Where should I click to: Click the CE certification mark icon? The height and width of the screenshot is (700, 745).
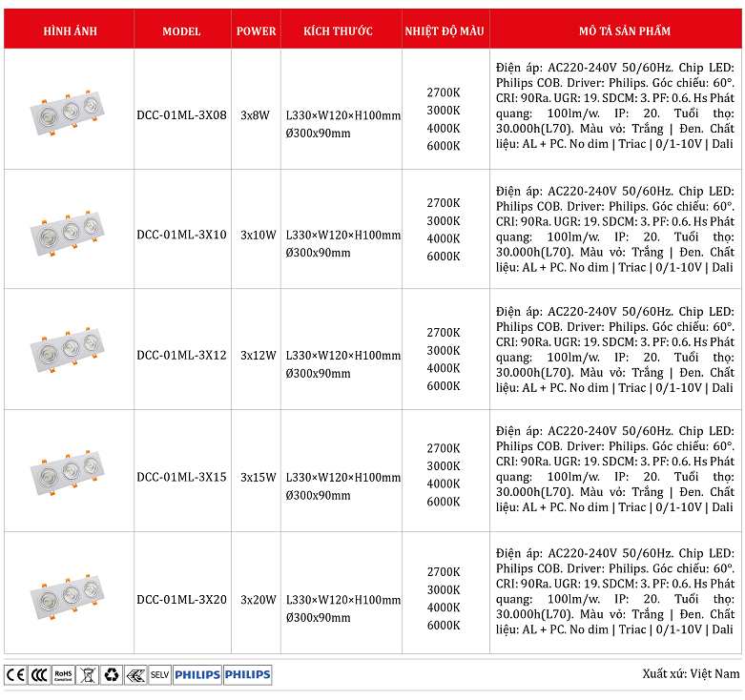click(15, 674)
